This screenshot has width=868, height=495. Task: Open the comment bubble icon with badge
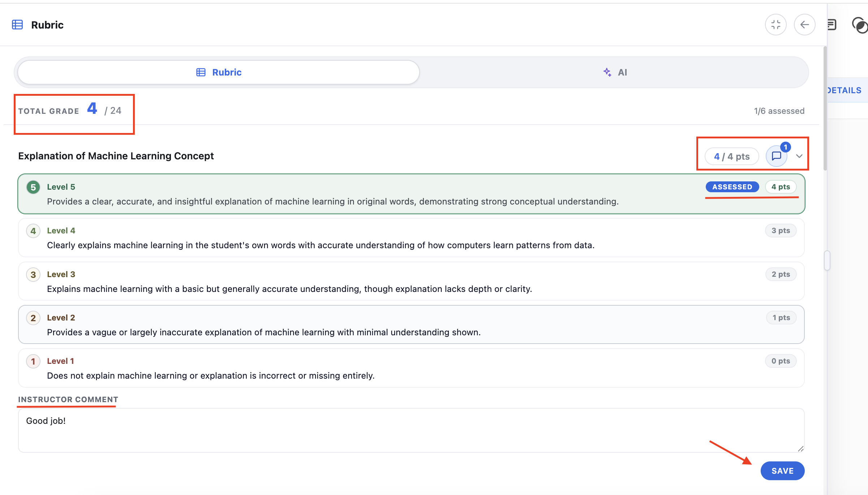pos(777,156)
